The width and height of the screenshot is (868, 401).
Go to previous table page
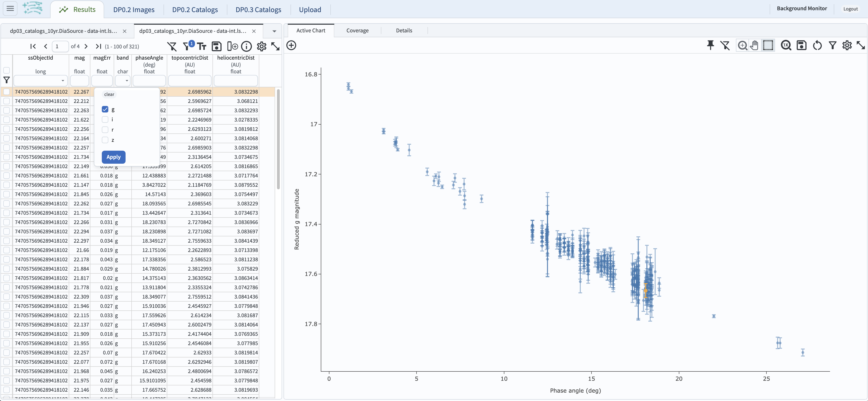point(45,47)
